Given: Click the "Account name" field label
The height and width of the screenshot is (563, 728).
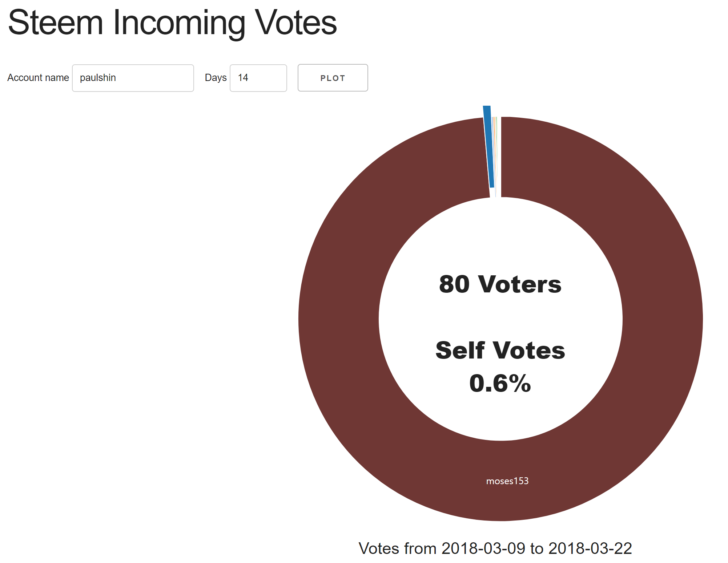Looking at the screenshot, I should 38,78.
